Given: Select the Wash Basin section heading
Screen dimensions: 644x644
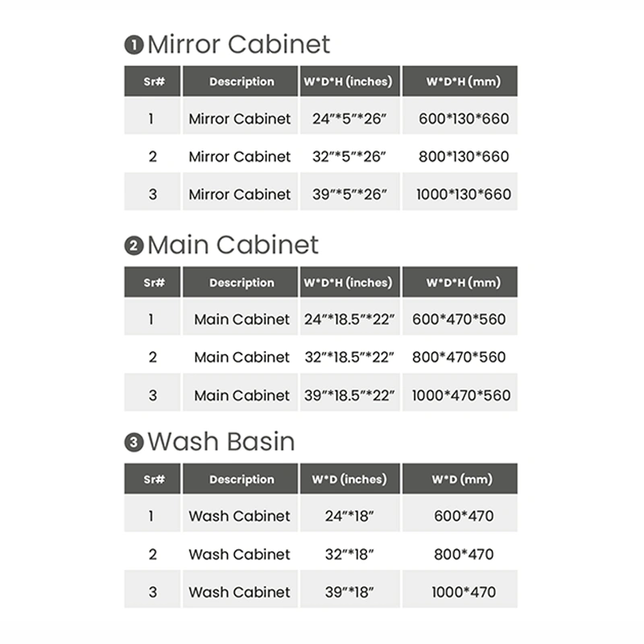Looking at the screenshot, I should click(x=221, y=441).
